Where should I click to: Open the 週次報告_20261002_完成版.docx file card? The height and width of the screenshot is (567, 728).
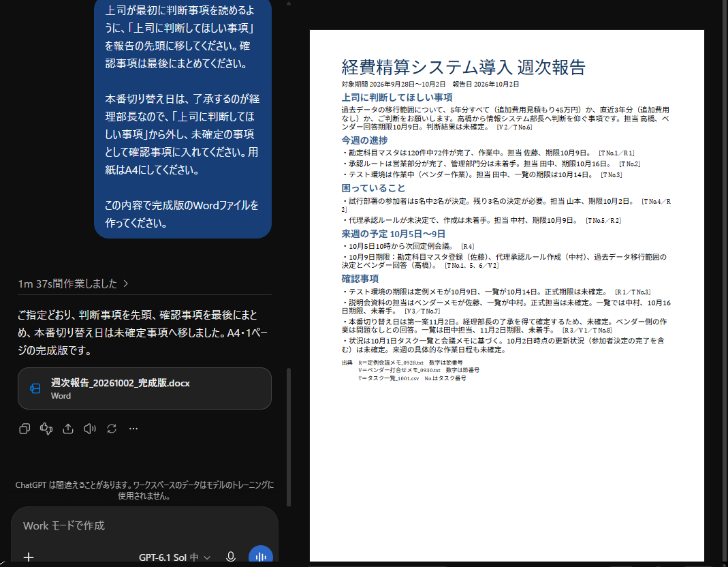point(144,388)
